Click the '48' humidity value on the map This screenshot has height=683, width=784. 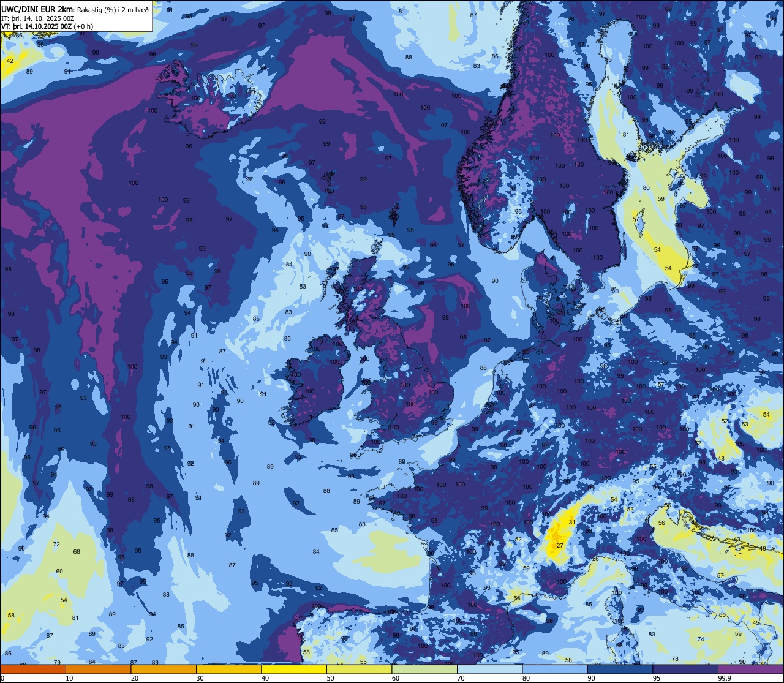pos(721,458)
